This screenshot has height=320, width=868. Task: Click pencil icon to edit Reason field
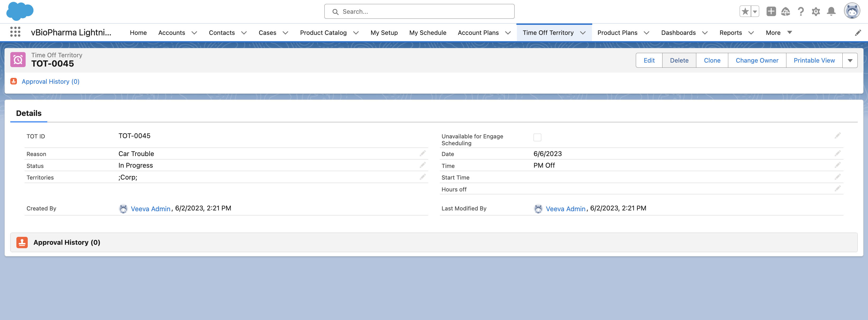point(423,154)
